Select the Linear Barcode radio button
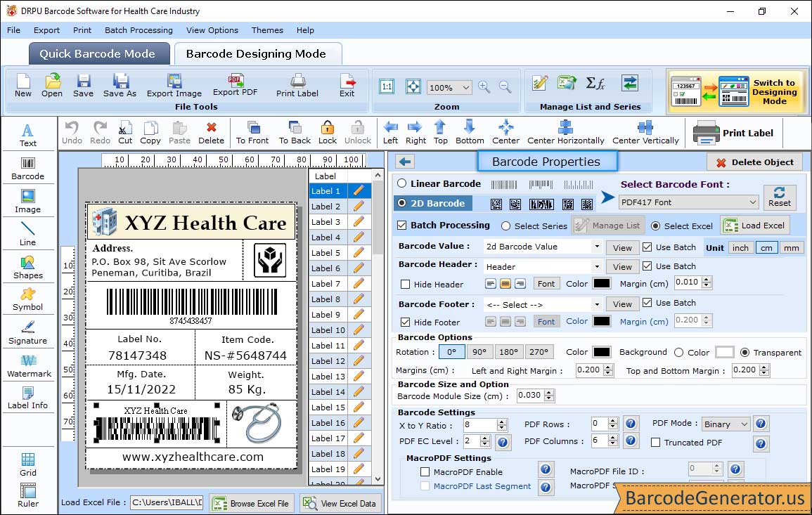 click(402, 183)
